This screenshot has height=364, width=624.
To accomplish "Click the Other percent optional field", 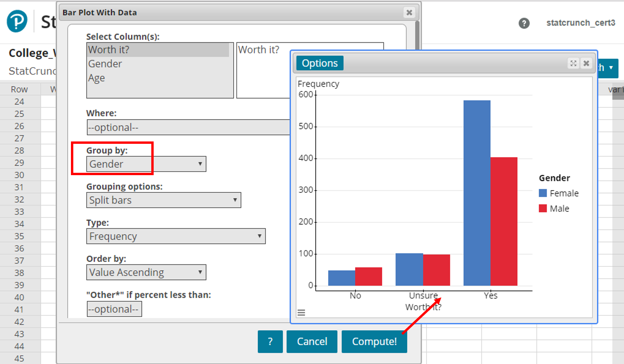I will pyautogui.click(x=114, y=309).
